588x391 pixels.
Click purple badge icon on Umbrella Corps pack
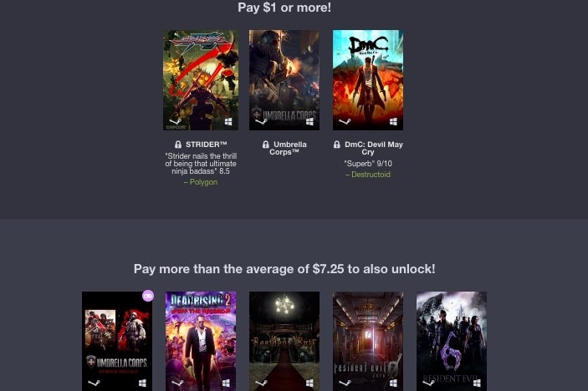pyautogui.click(x=148, y=296)
